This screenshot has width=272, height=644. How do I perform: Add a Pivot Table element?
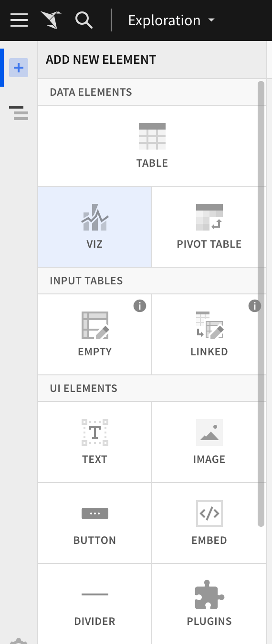pyautogui.click(x=209, y=227)
